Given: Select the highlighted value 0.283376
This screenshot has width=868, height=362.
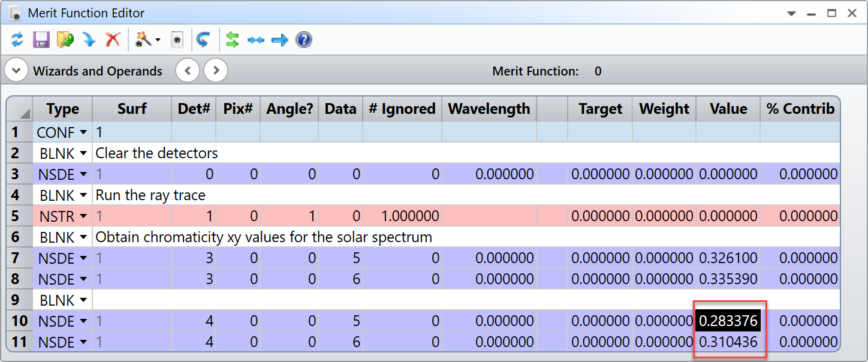Looking at the screenshot, I should [728, 321].
